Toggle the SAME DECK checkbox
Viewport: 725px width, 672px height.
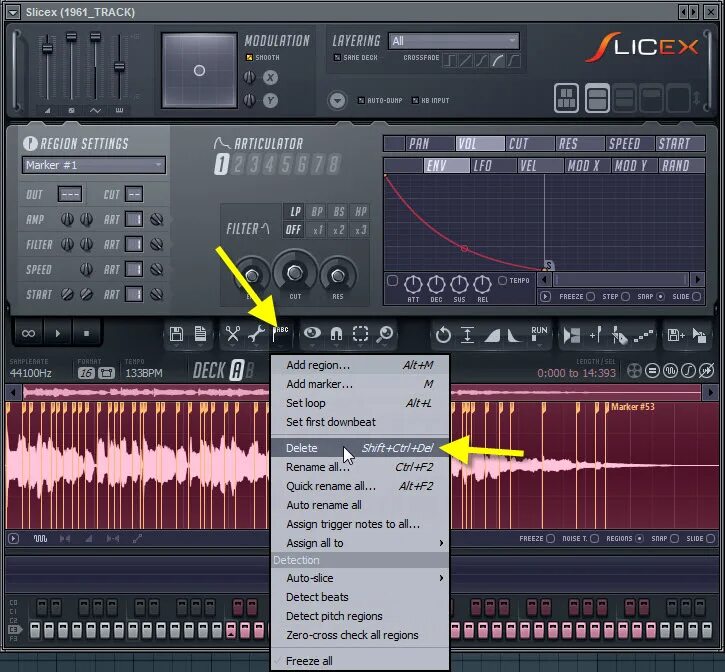[x=337, y=57]
